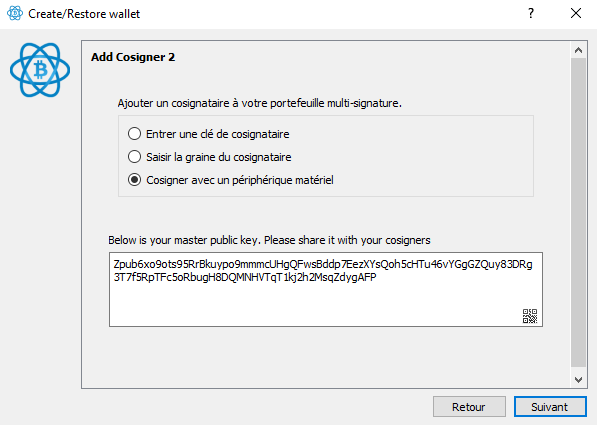Viewport: 597px width, 425px height.
Task: Click the Suivant button
Action: (550, 407)
